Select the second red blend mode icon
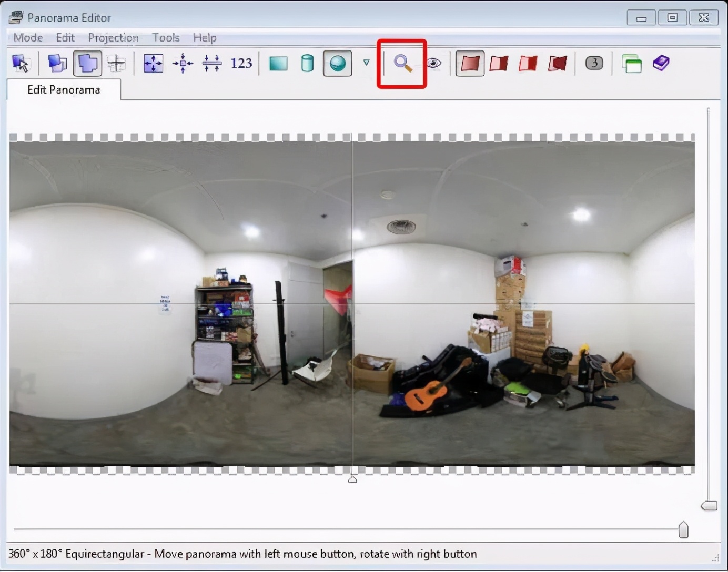 [x=499, y=64]
